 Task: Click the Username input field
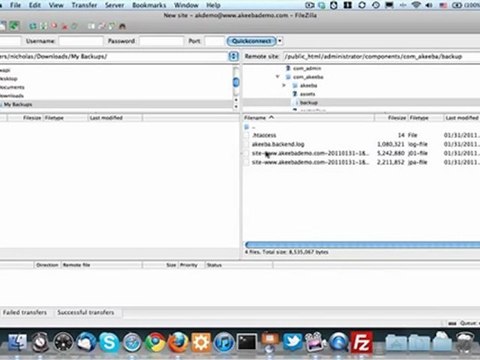(81, 41)
